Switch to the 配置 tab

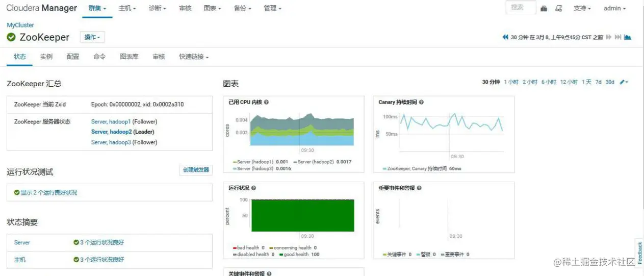pos(73,57)
